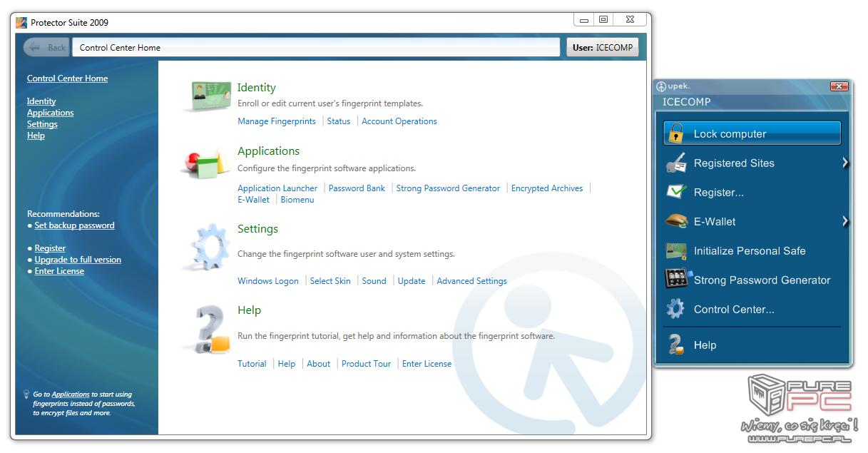The image size is (868, 453).
Task: Open Strong Password Generator link in Applications
Action: click(x=448, y=188)
